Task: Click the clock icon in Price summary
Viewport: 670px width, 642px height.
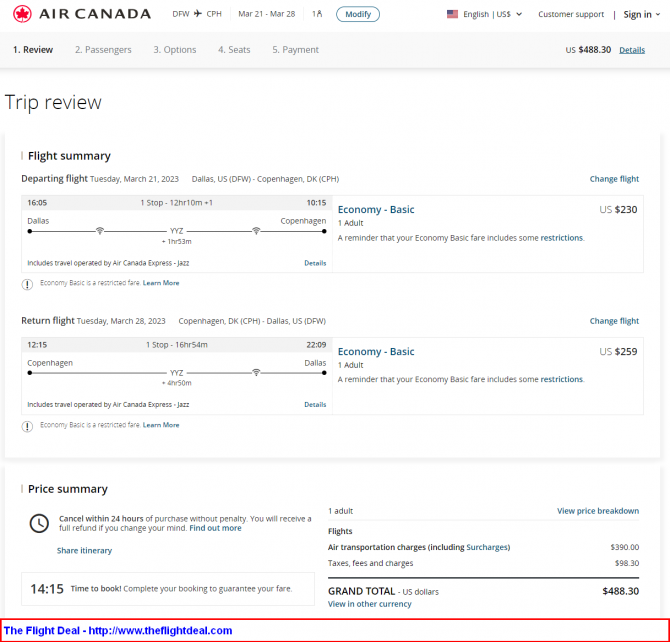Action: point(39,524)
